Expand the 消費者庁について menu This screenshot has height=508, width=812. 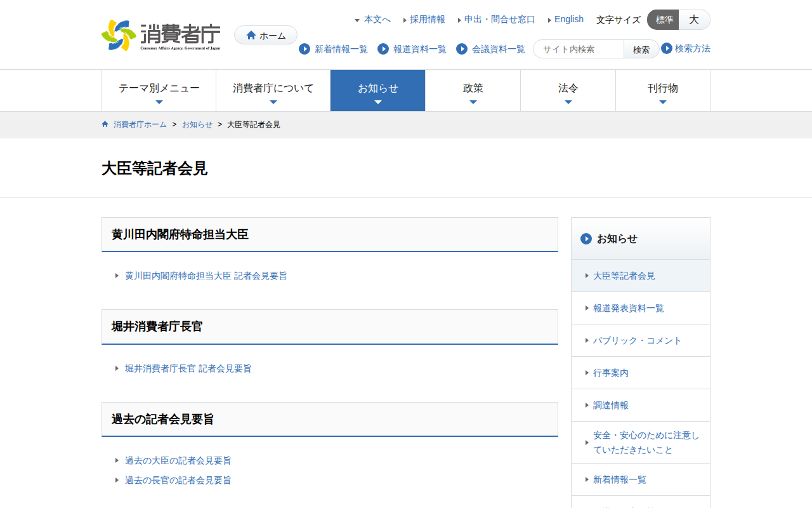[x=273, y=90]
